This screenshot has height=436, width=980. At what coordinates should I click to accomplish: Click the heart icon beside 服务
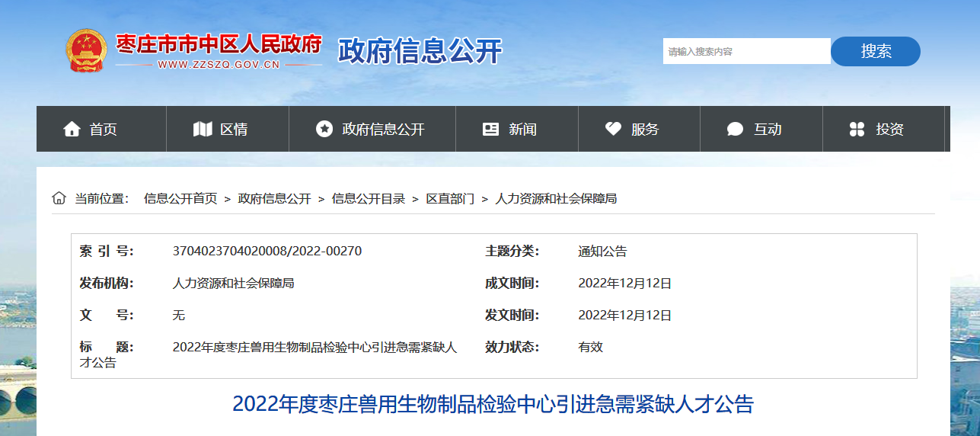tap(613, 130)
